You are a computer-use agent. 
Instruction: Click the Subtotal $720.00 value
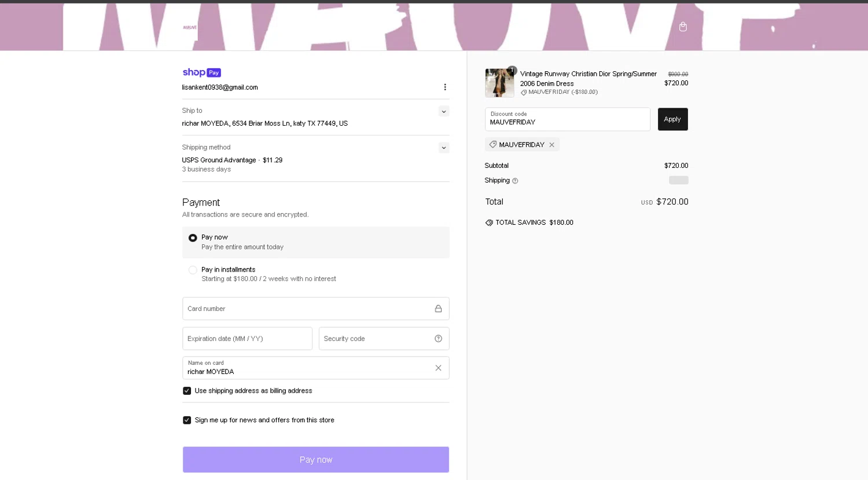[676, 166]
